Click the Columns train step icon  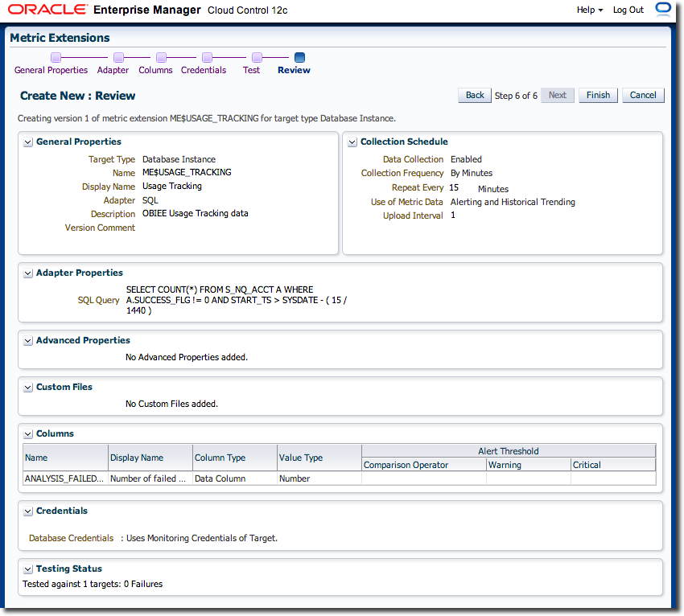pos(161,58)
